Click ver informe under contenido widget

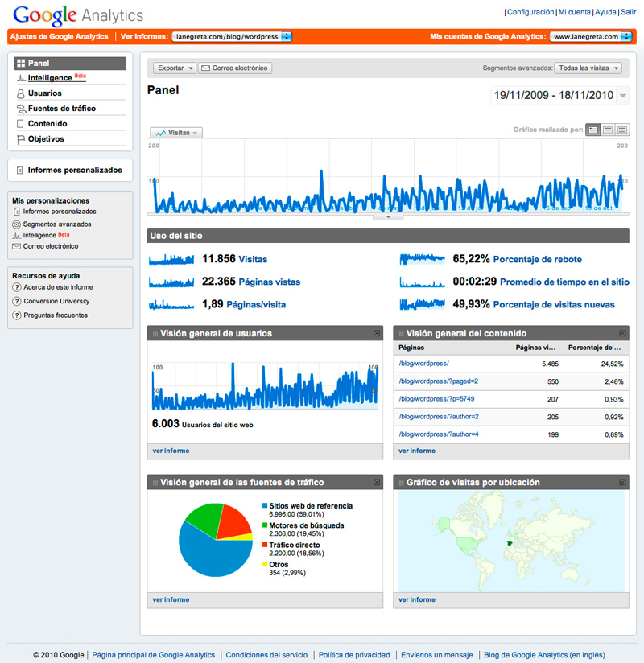417,451
